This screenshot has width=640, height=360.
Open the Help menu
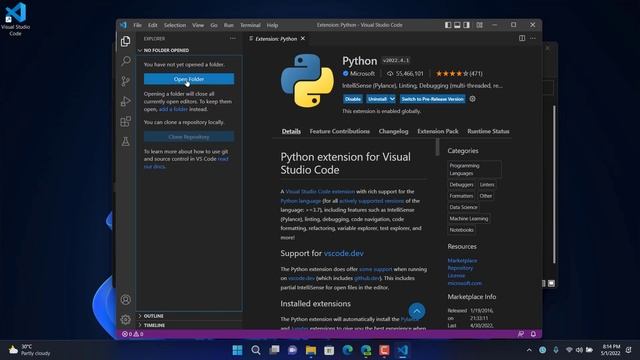coord(272,25)
